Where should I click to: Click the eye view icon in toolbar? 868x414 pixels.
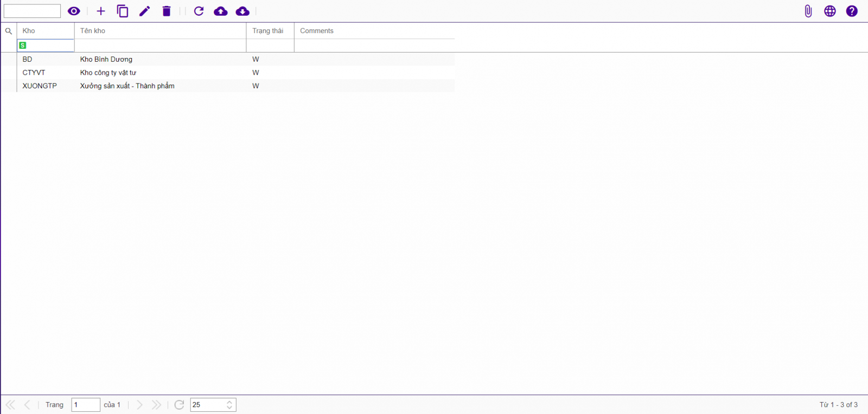click(74, 11)
